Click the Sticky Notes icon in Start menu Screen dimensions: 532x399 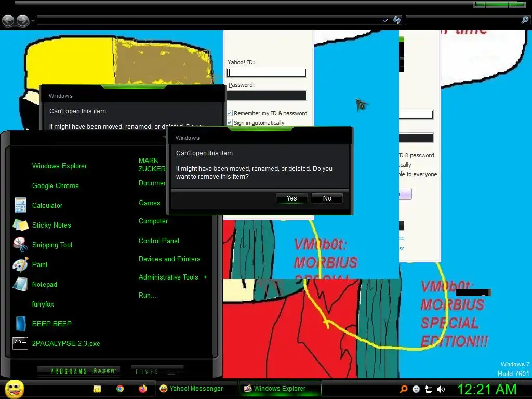[20, 225]
